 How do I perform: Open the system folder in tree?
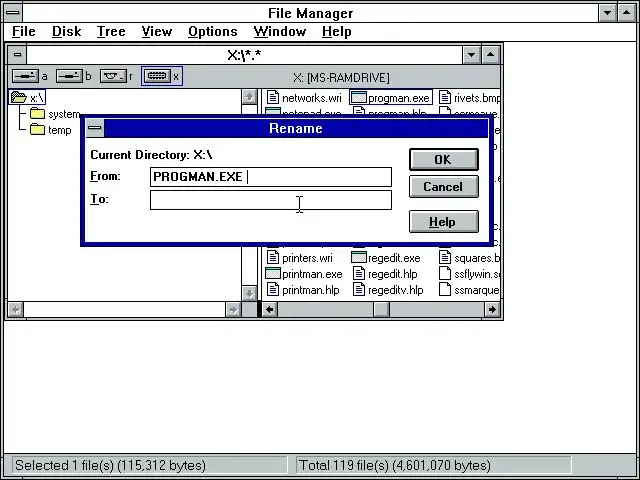coord(55,114)
